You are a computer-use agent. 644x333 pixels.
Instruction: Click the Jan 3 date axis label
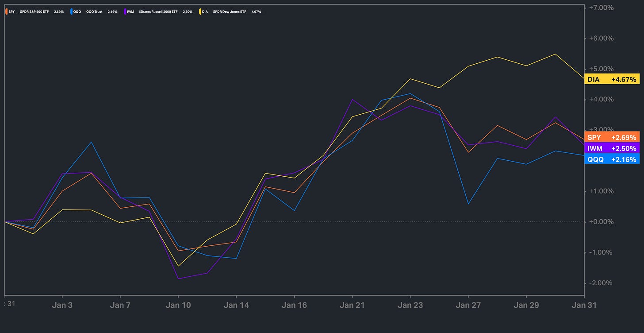click(62, 305)
